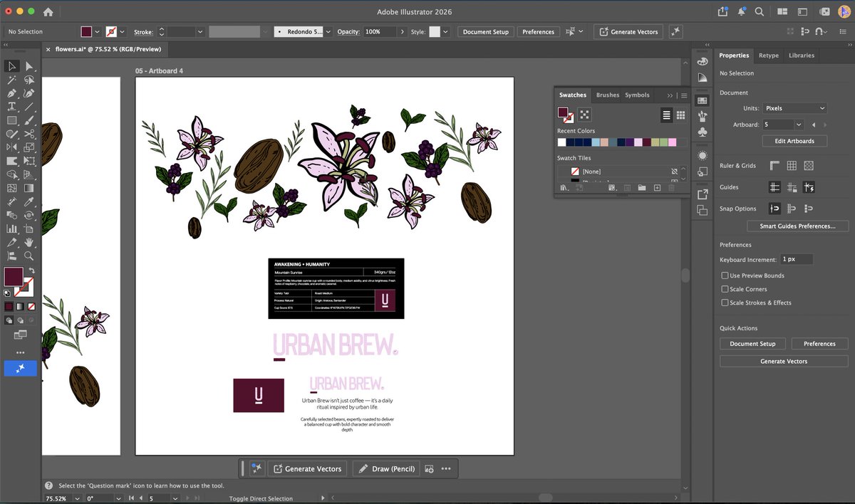Create new color group folder icon
This screenshot has height=504, width=855.
pos(642,188)
